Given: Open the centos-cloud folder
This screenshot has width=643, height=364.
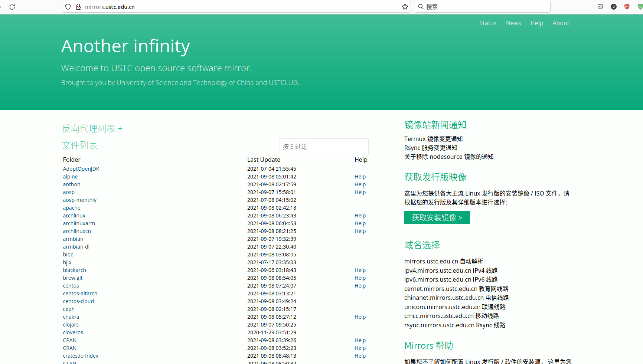Looking at the screenshot, I should 78,301.
